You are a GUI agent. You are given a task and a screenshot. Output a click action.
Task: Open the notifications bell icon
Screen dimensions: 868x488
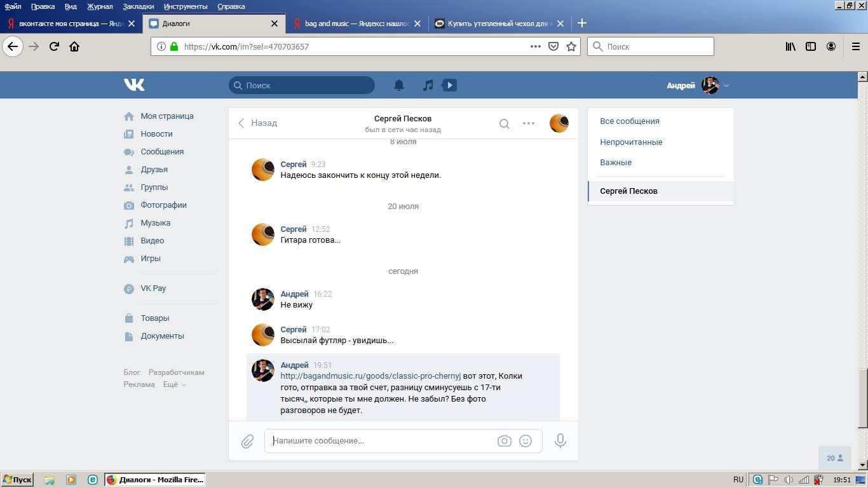pyautogui.click(x=399, y=85)
